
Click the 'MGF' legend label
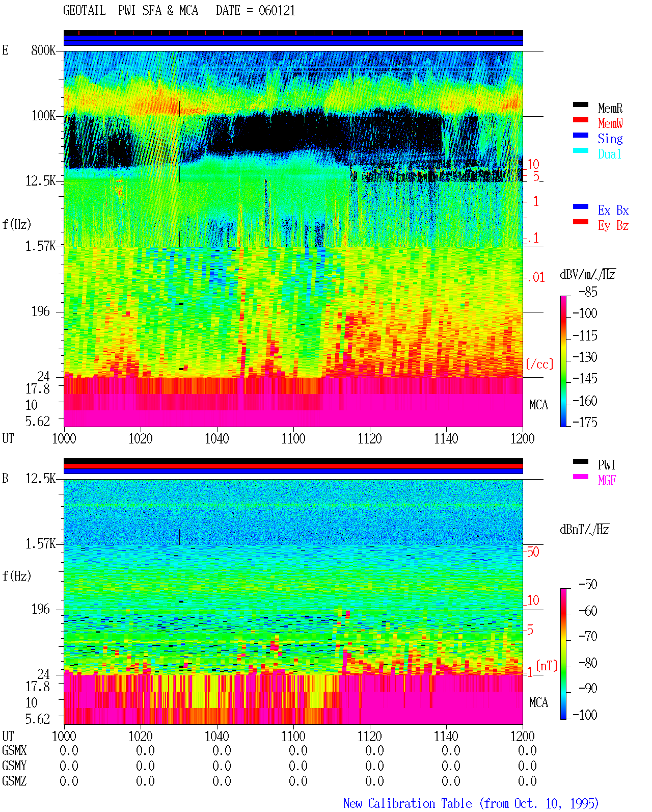pos(607,480)
